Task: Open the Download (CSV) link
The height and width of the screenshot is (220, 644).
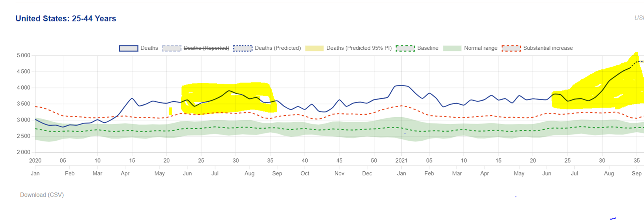Action: click(x=42, y=195)
